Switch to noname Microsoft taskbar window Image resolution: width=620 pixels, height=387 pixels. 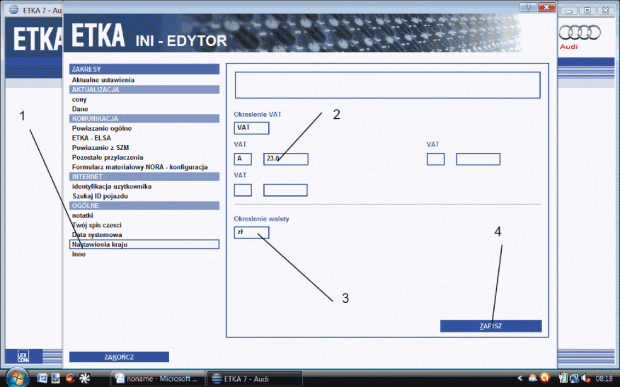157,379
